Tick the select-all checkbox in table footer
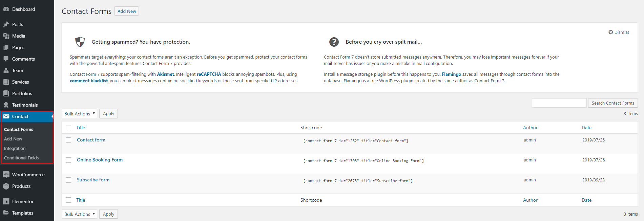 pyautogui.click(x=68, y=200)
